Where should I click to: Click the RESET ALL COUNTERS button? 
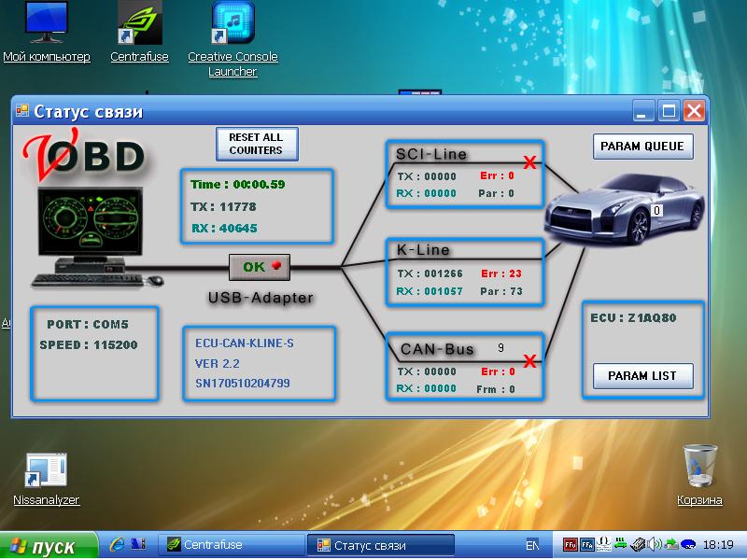[256, 144]
